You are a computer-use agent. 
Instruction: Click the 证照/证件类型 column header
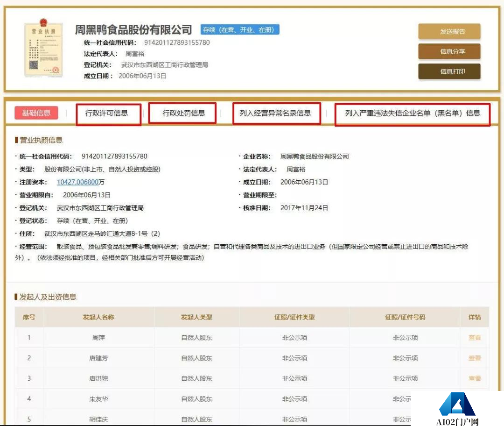294,317
